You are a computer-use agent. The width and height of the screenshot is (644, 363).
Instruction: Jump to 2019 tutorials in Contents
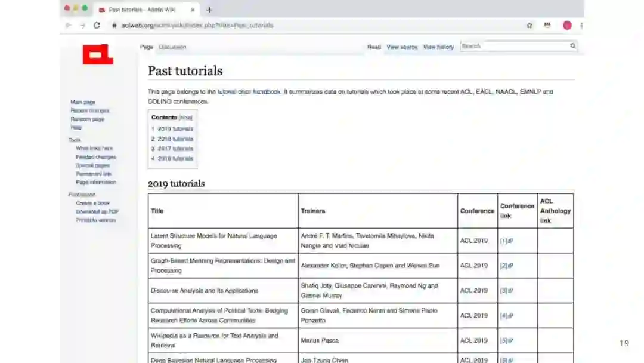pyautogui.click(x=172, y=129)
